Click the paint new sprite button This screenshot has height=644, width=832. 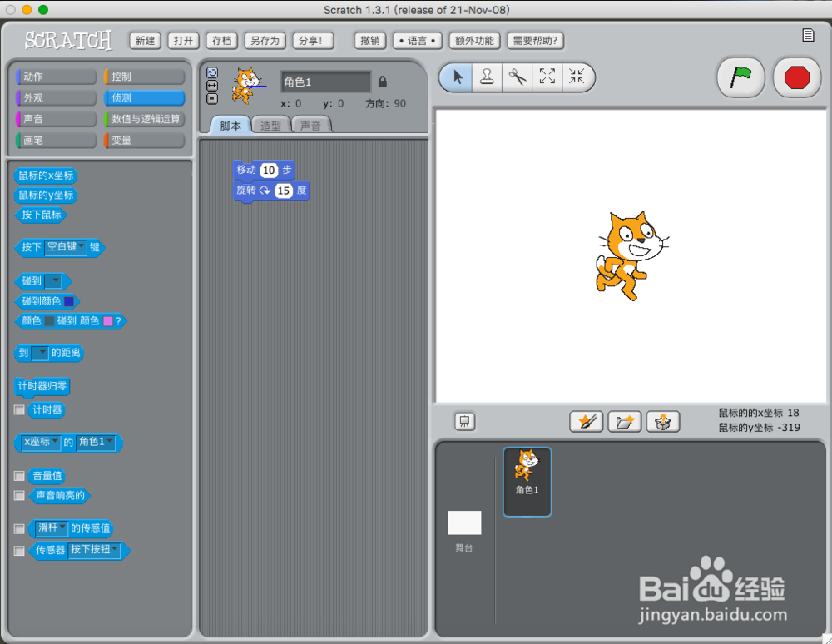[587, 422]
